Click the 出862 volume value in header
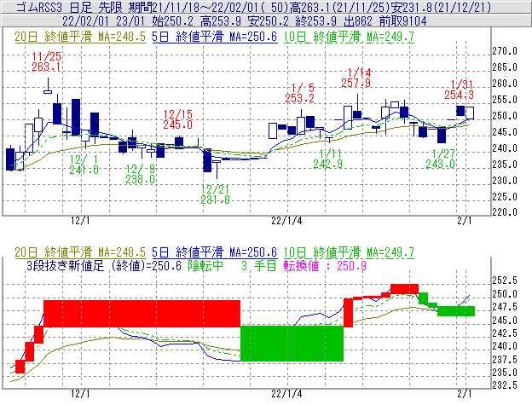 click(358, 21)
